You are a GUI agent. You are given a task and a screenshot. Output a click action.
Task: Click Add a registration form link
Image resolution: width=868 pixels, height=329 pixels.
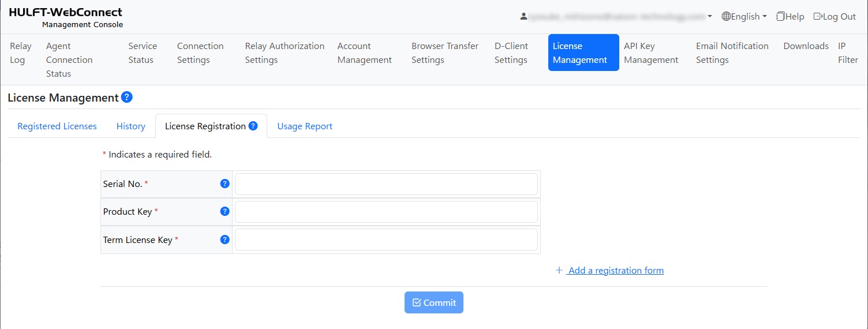(x=609, y=270)
